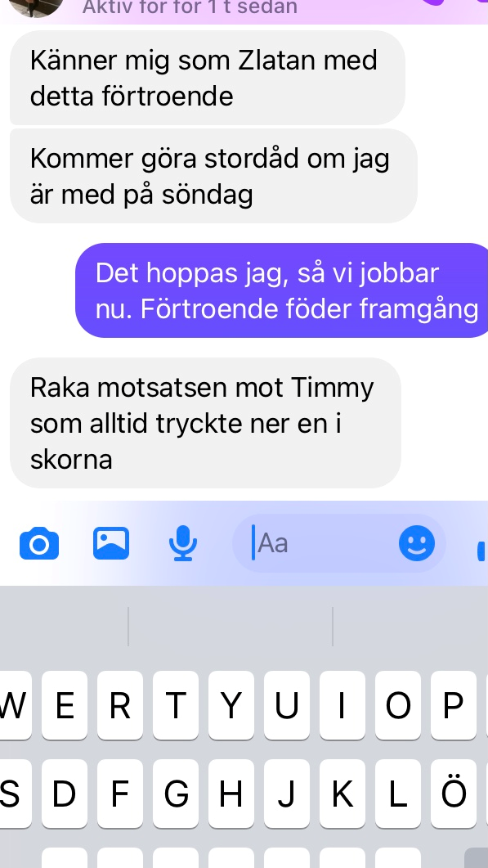Open the camera icon
The image size is (488, 868).
[x=38, y=543]
